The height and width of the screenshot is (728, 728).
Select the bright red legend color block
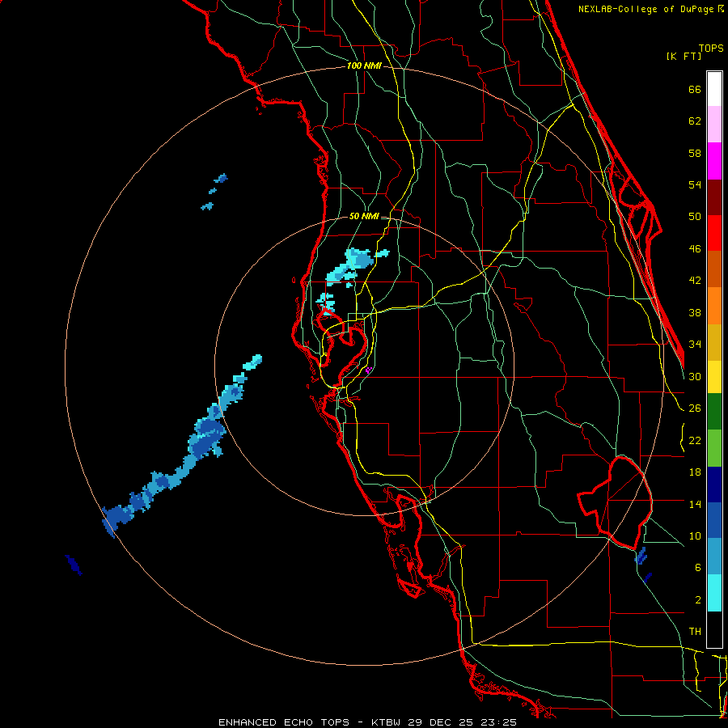[x=714, y=233]
